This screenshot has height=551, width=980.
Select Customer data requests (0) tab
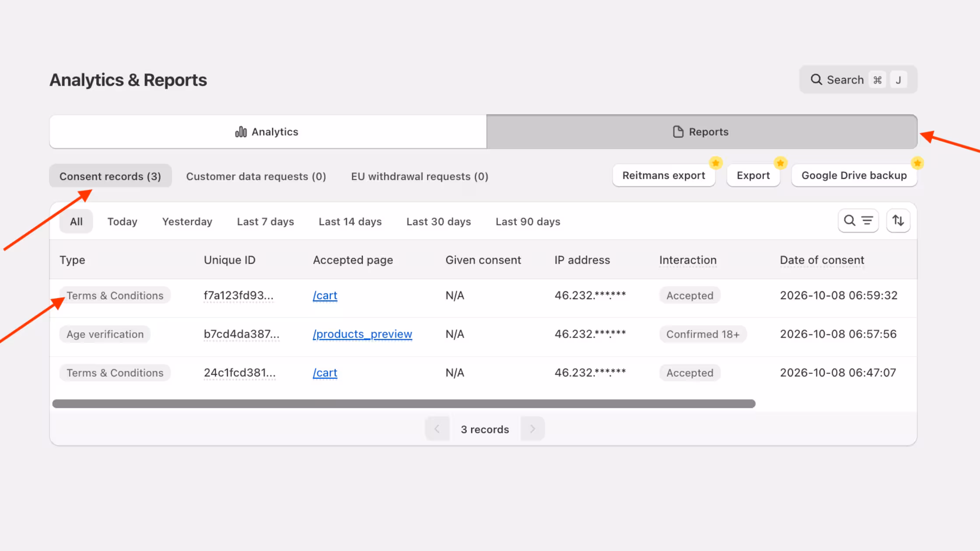click(x=256, y=176)
